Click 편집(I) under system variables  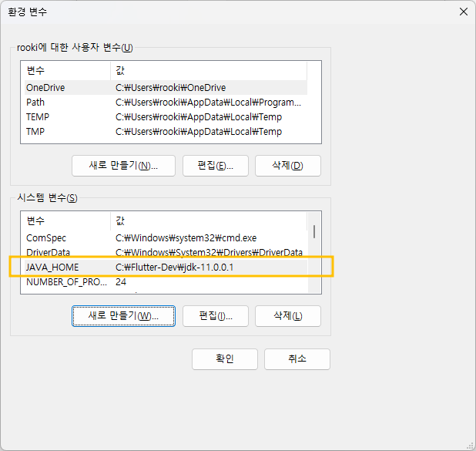point(216,316)
